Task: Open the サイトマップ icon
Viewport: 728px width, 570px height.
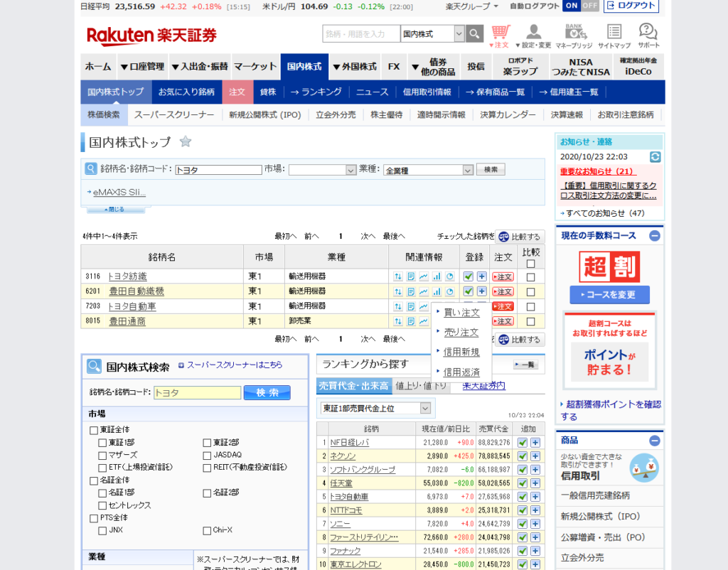Action: point(614,36)
